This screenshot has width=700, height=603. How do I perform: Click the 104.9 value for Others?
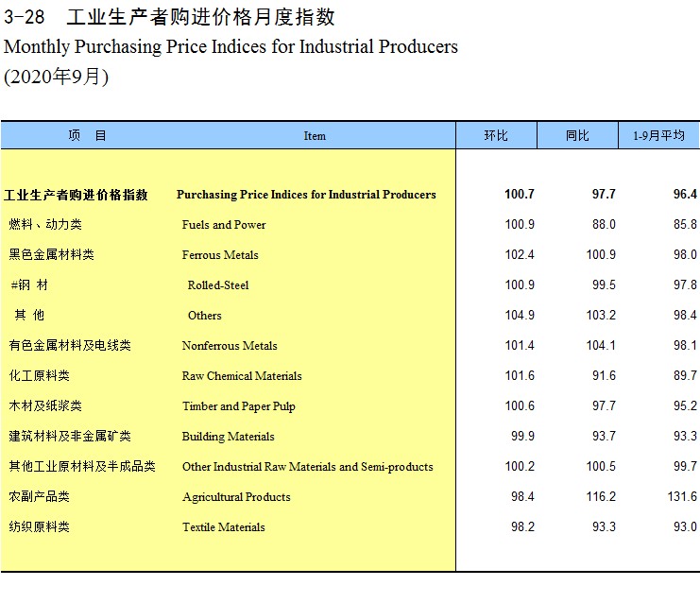point(520,316)
